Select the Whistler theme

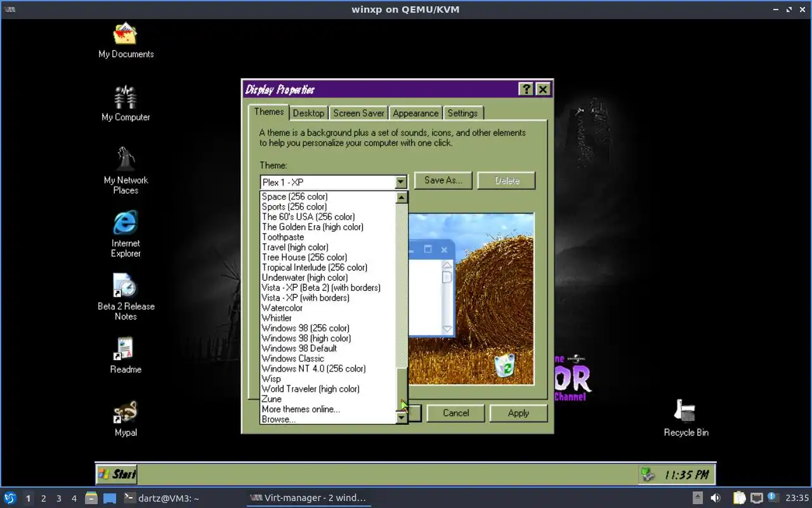[x=328, y=319]
